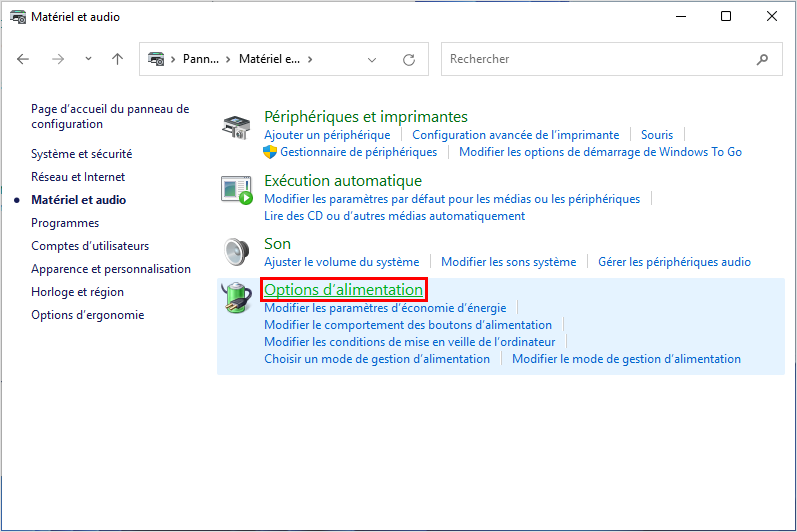Click Modifier les paramètres d'économie d'énergie
797x532 pixels.
[x=385, y=308]
